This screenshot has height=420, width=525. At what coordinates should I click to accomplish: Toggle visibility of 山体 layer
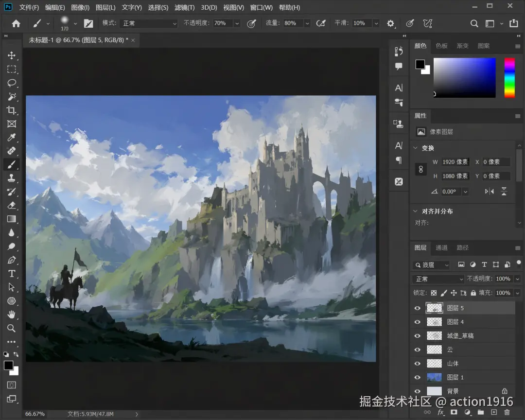[417, 364]
